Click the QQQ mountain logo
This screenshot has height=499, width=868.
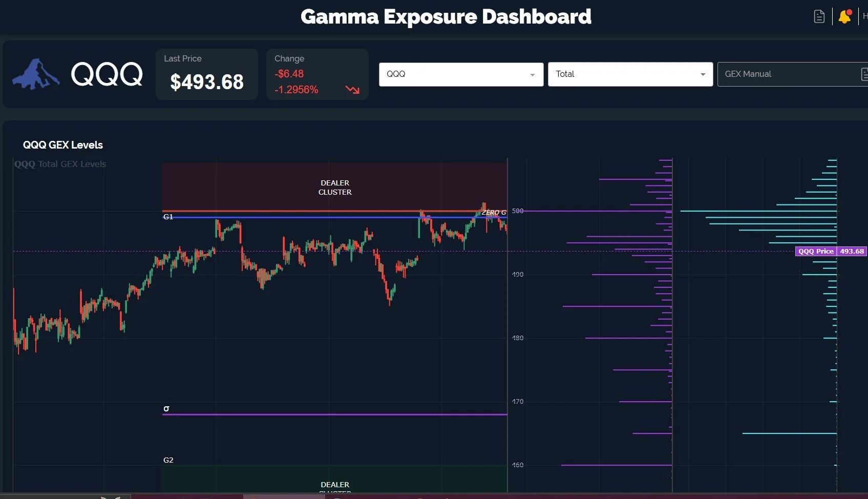coord(36,74)
